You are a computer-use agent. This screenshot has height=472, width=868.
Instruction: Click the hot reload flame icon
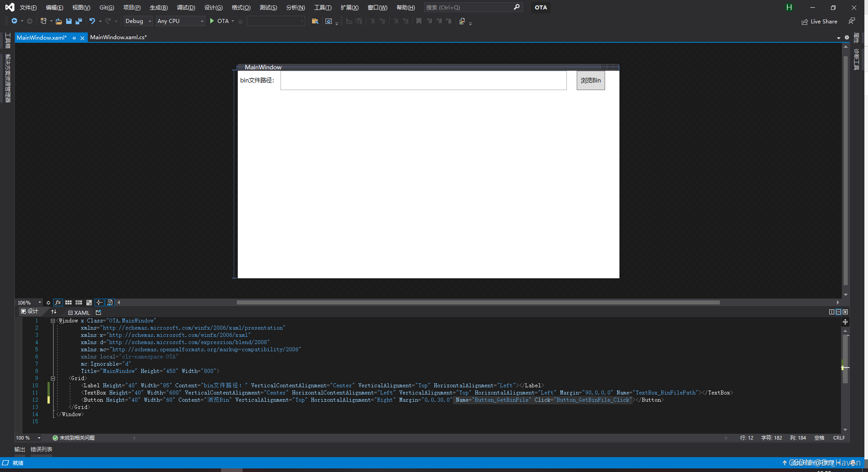pos(241,21)
